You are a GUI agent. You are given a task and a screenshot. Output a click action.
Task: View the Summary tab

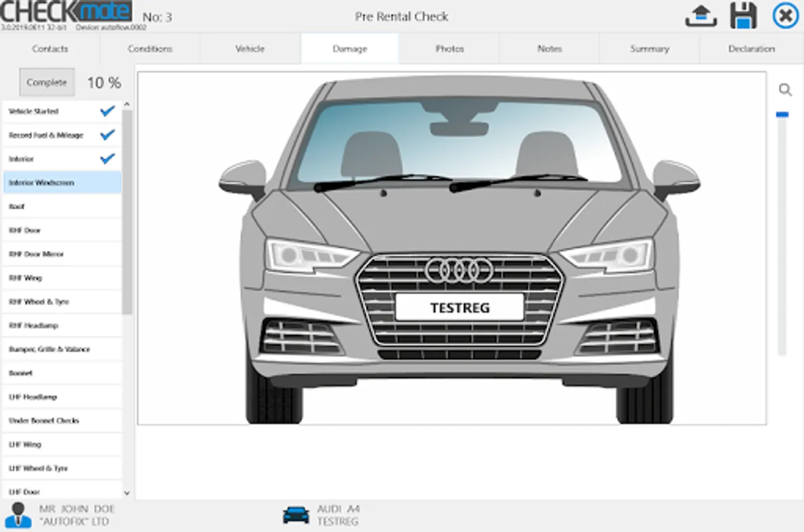650,48
